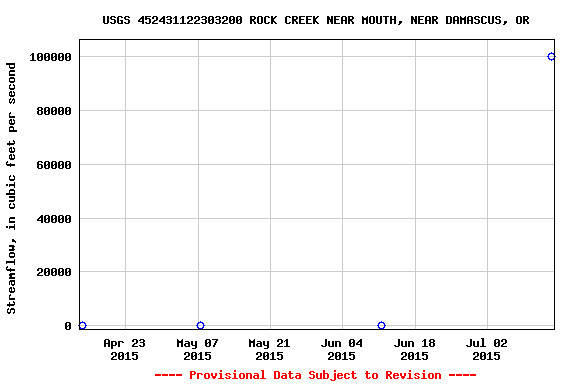Click the data point at 100000 streamflow

551,57
